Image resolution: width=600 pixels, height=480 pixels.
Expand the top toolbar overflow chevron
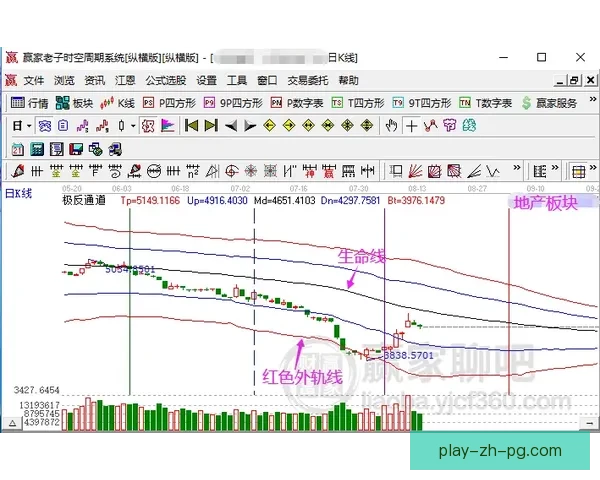[x=593, y=100]
